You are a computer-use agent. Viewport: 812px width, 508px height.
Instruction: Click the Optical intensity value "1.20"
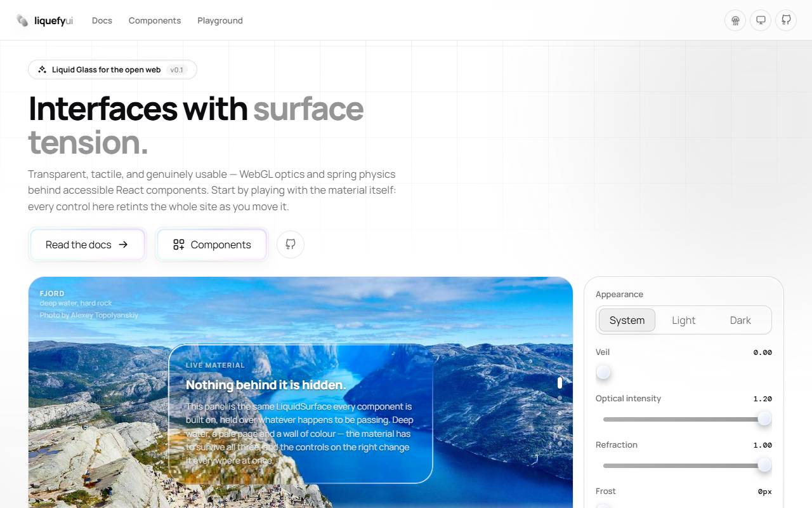(x=763, y=399)
